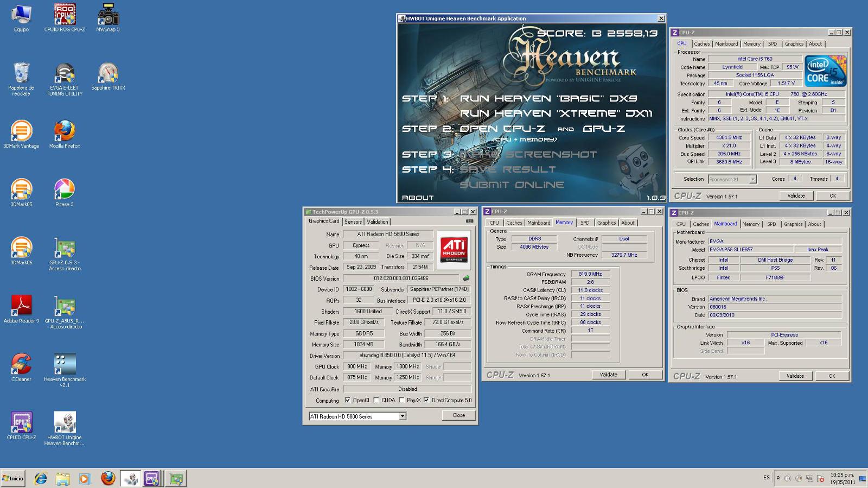Click OK in memory CPU-Z window
868x488 pixels.
click(x=645, y=375)
